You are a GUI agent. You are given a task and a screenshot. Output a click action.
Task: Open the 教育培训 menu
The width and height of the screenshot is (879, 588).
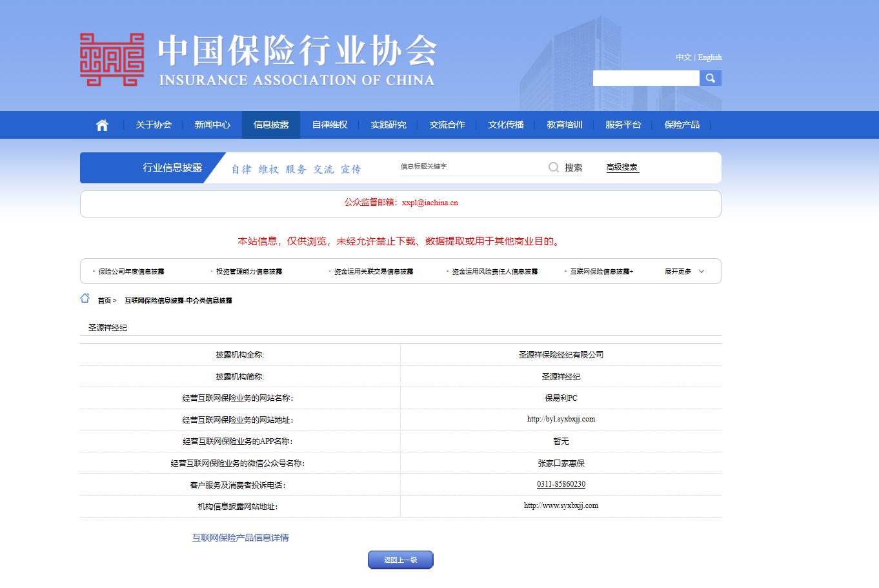coord(565,125)
